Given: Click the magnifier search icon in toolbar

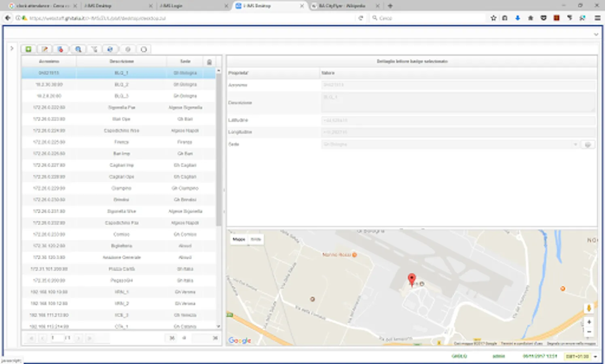Looking at the screenshot, I should pos(78,49).
